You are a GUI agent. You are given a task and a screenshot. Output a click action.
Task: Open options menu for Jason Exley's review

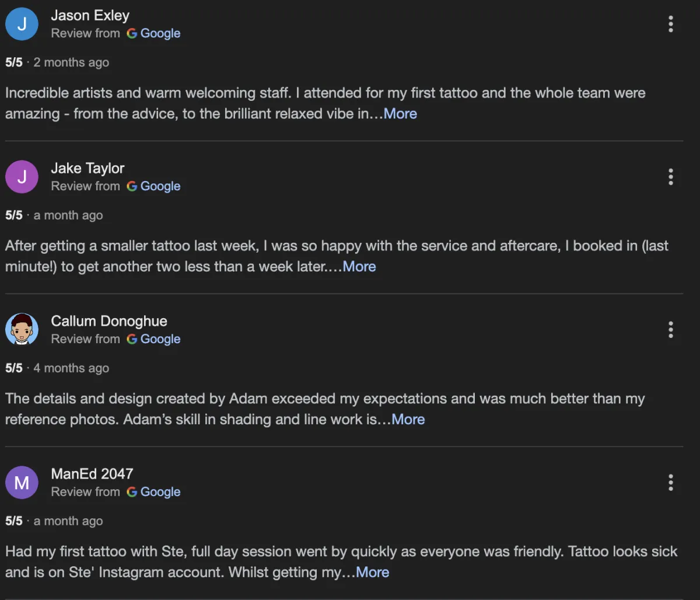pos(671,24)
